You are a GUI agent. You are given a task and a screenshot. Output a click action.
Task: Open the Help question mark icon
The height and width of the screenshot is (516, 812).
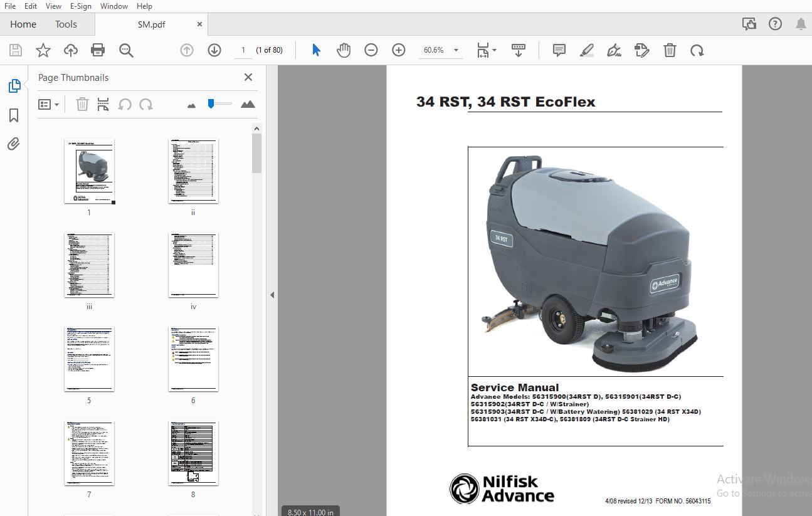(x=776, y=24)
